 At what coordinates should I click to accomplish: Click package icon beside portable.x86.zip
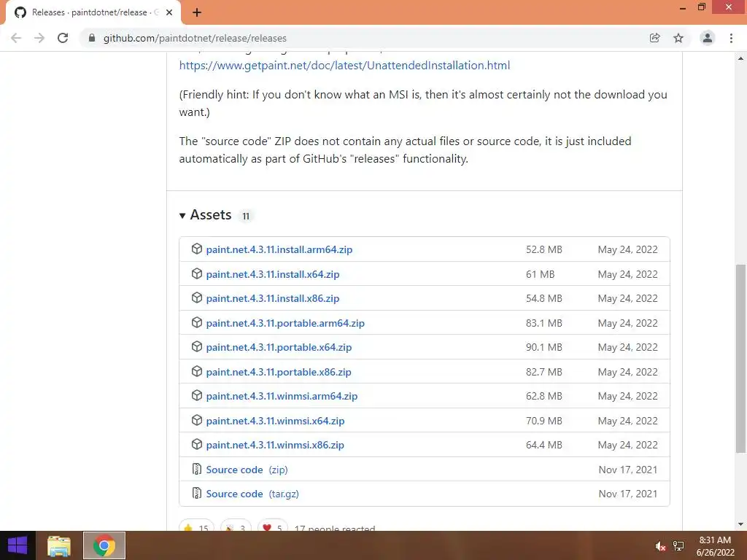[x=197, y=371]
